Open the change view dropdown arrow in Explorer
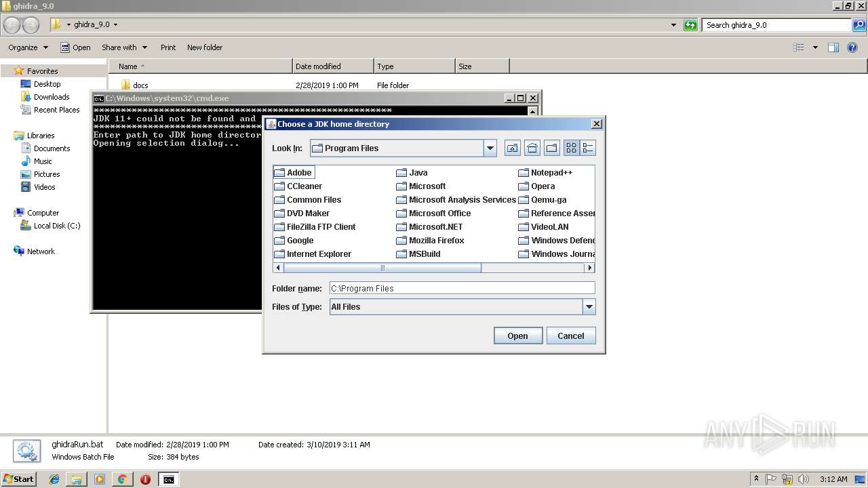The image size is (868, 488). click(x=815, y=47)
